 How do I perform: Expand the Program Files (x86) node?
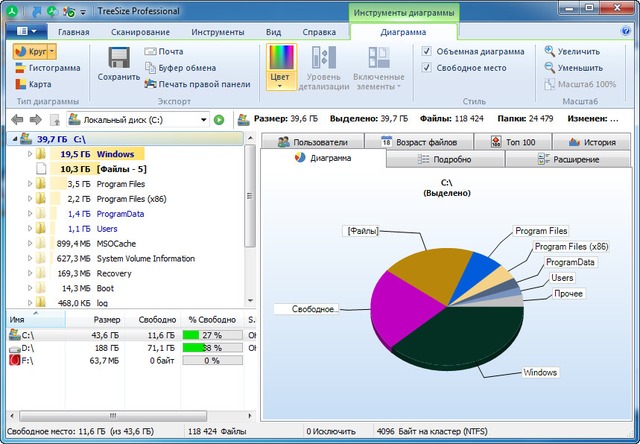pos(30,199)
